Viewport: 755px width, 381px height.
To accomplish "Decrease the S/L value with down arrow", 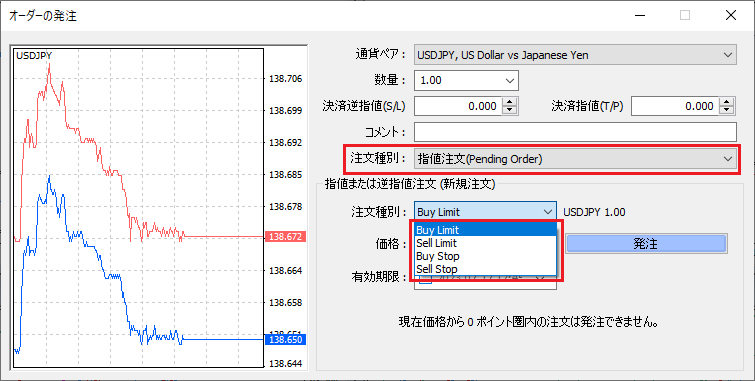I will [509, 111].
